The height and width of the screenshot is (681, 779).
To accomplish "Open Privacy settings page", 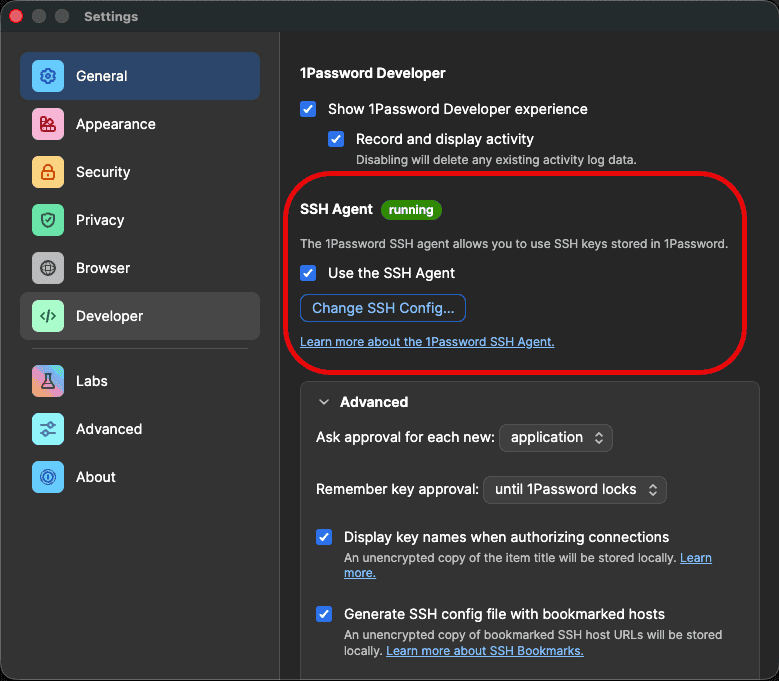I will point(140,220).
